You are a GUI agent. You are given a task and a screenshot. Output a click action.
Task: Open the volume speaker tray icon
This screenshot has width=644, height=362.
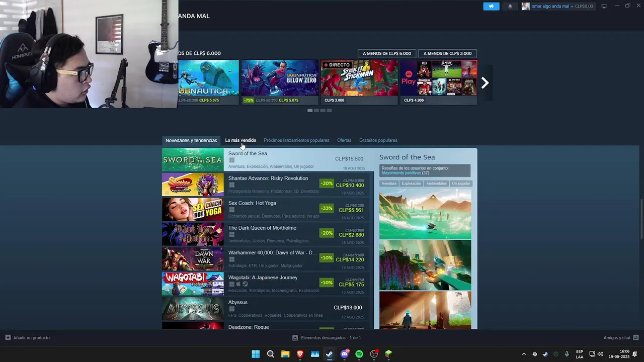pos(600,354)
